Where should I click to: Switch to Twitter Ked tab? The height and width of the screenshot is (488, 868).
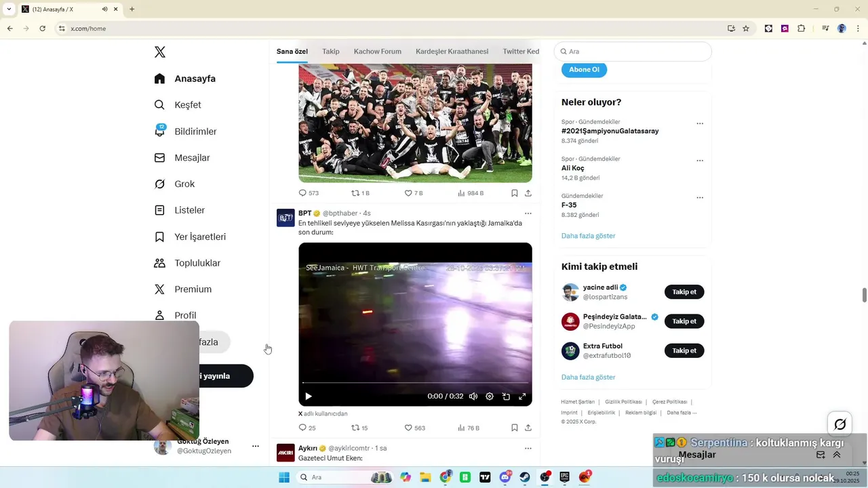(521, 52)
